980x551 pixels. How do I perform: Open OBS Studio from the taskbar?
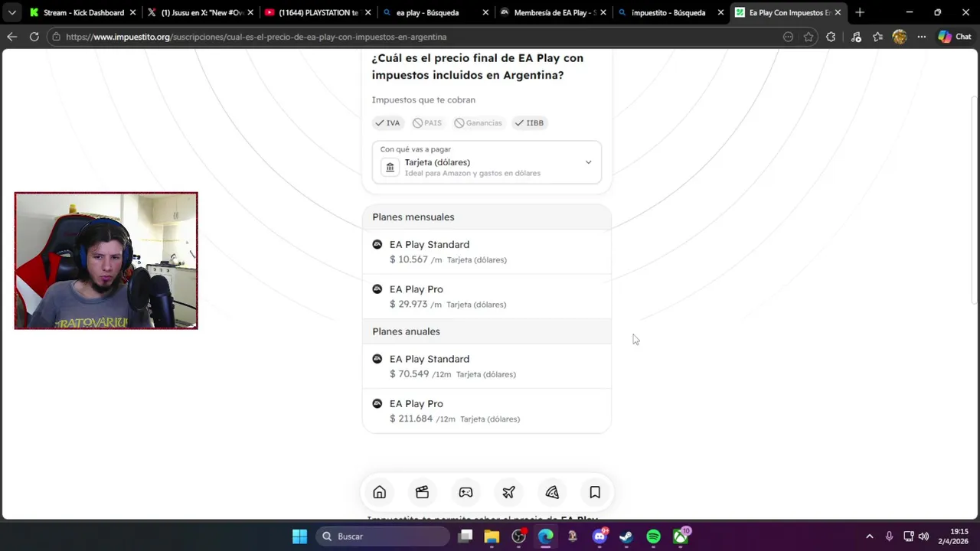pyautogui.click(x=518, y=536)
